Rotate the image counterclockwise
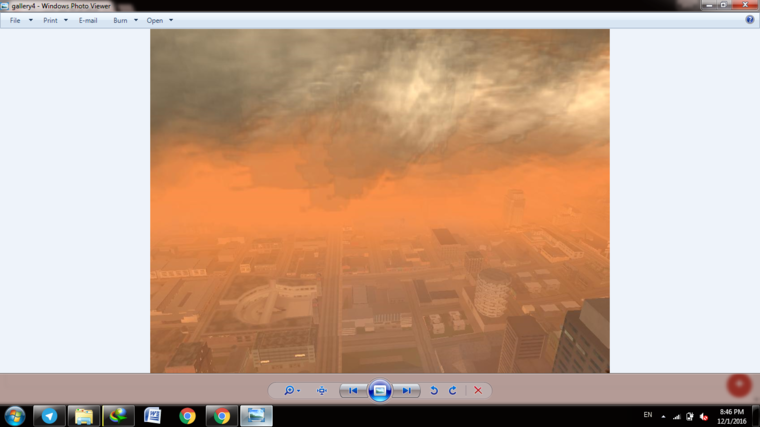Image resolution: width=760 pixels, height=427 pixels. [434, 391]
